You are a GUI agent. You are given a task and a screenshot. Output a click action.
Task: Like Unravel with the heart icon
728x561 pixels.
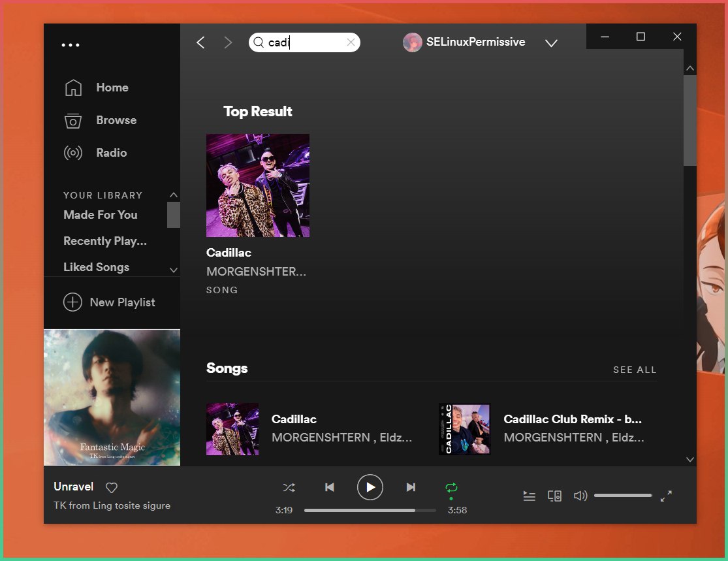tap(112, 487)
